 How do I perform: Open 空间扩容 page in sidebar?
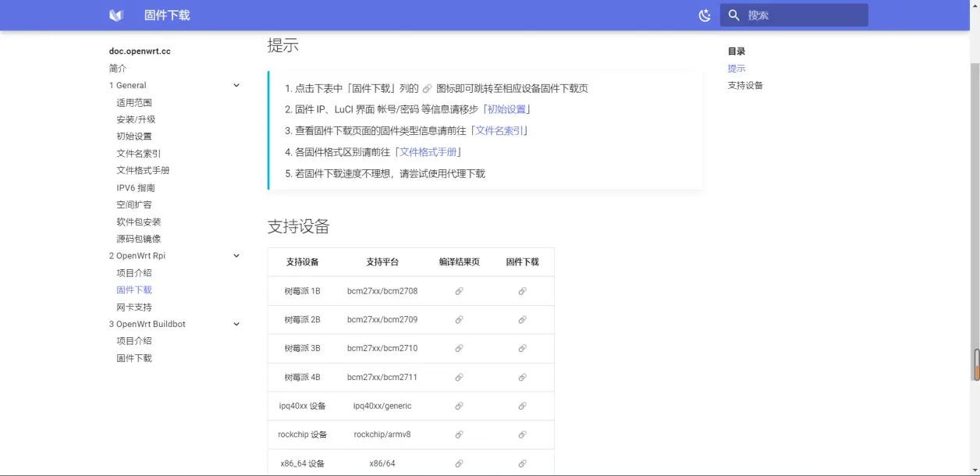point(134,204)
